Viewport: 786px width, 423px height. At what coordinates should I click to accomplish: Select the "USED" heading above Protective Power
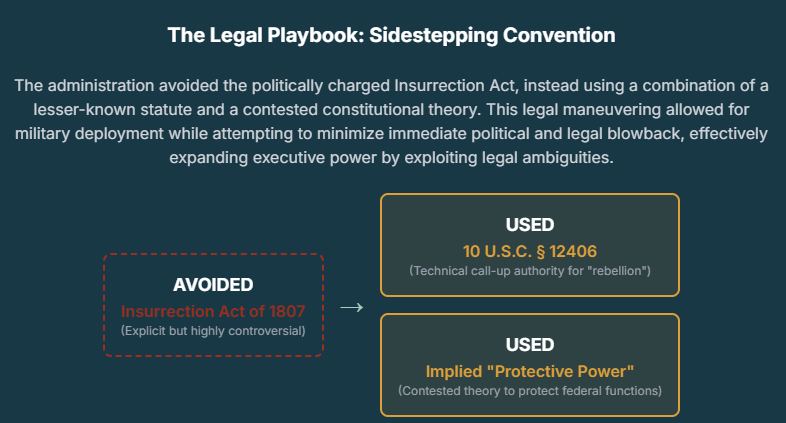[530, 345]
